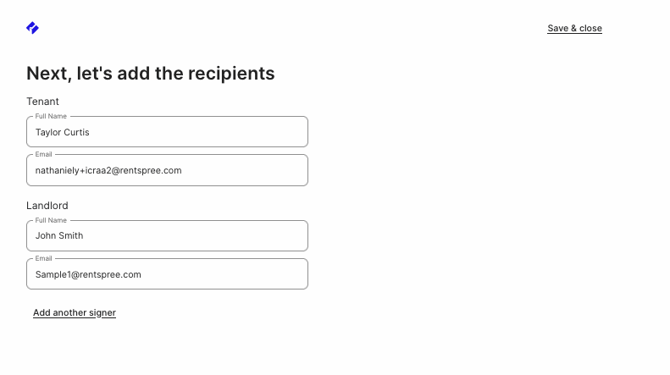
Task: Focus the Tenant Full Name input field
Action: 167,132
